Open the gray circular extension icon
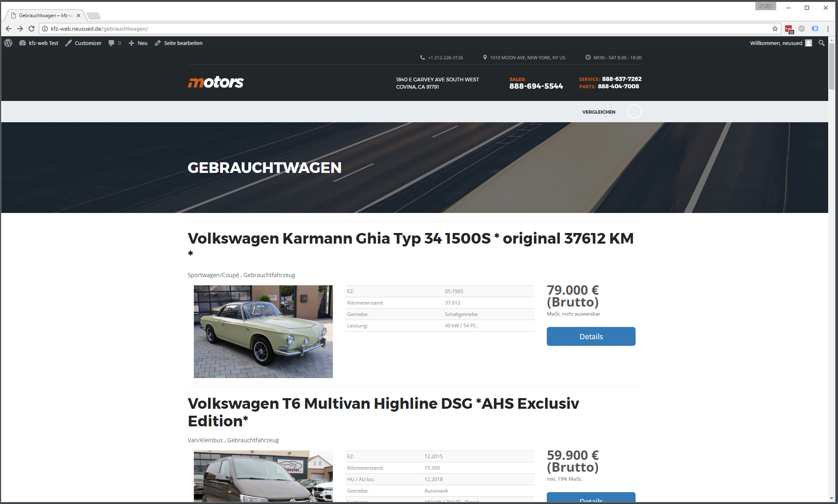 coord(802,29)
